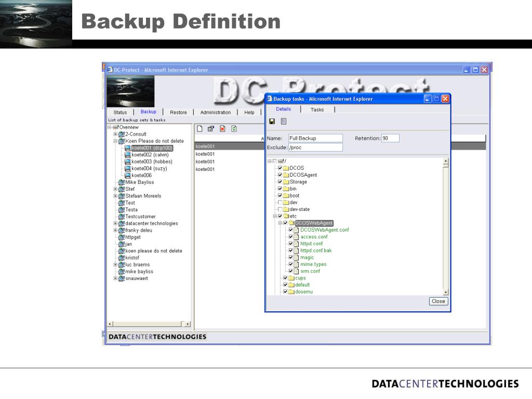
Task: Click the left pane scroll-right arrow
Action: pos(188,324)
